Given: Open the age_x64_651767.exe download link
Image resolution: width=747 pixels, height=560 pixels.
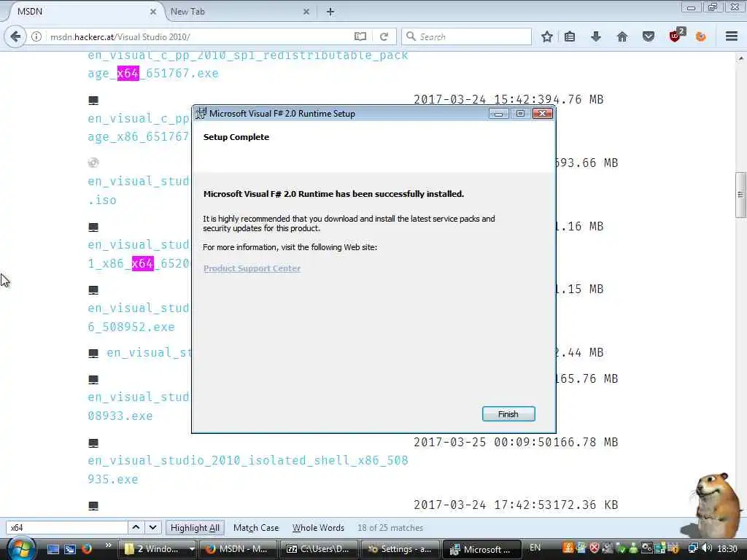Looking at the screenshot, I should pyautogui.click(x=153, y=74).
